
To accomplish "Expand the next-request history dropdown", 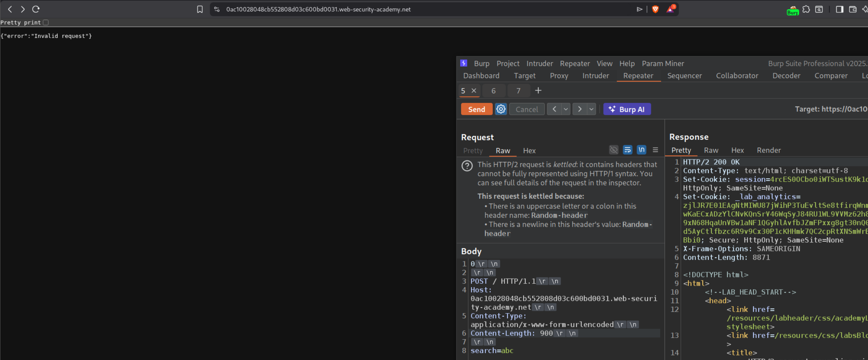I will click(591, 109).
